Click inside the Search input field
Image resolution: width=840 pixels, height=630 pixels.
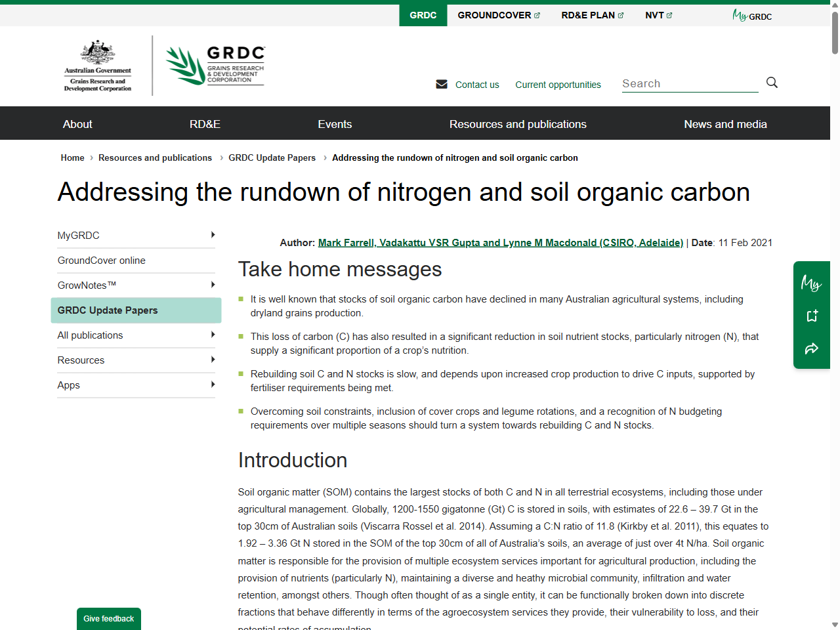click(x=689, y=83)
